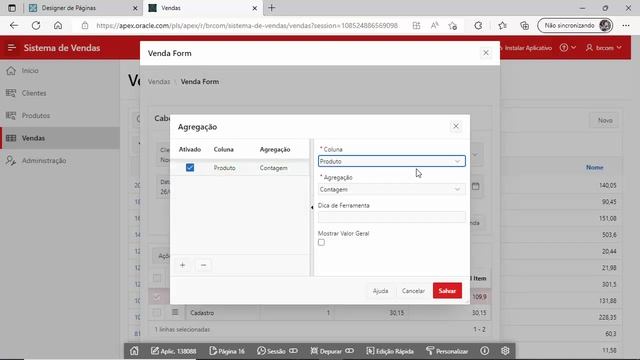
Task: Save the aggregation with Salvar
Action: (447, 291)
